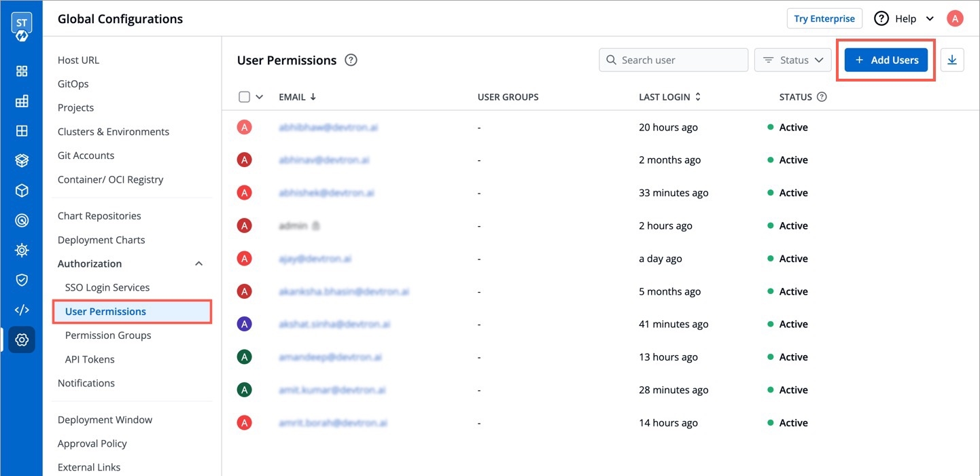Open the circular target icon in sidebar
The width and height of the screenshot is (980, 476).
click(x=22, y=220)
